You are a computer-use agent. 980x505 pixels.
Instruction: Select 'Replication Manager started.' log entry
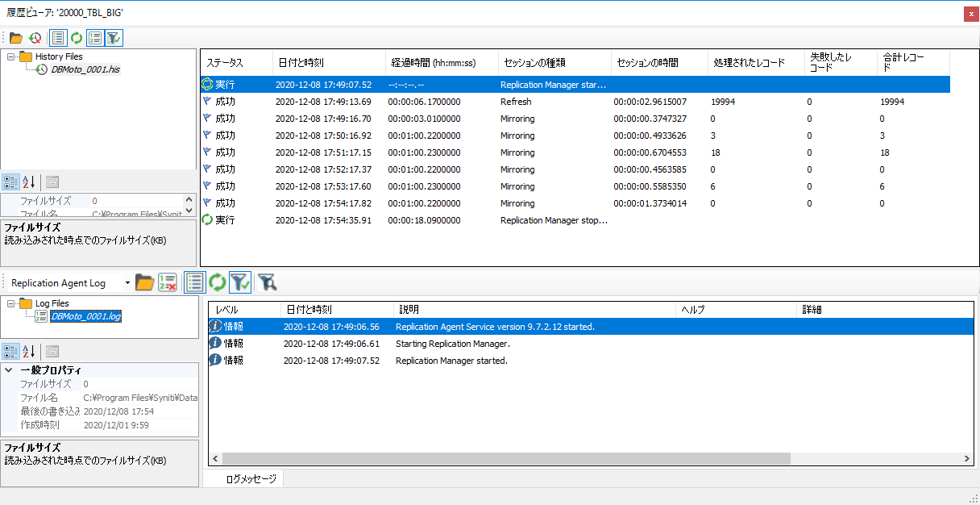pyautogui.click(x=590, y=361)
